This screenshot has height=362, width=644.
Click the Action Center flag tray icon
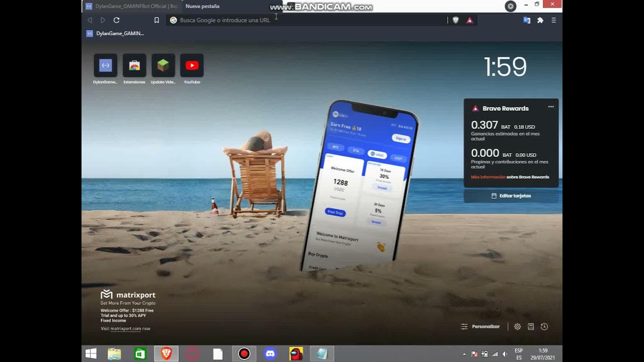[x=474, y=354]
